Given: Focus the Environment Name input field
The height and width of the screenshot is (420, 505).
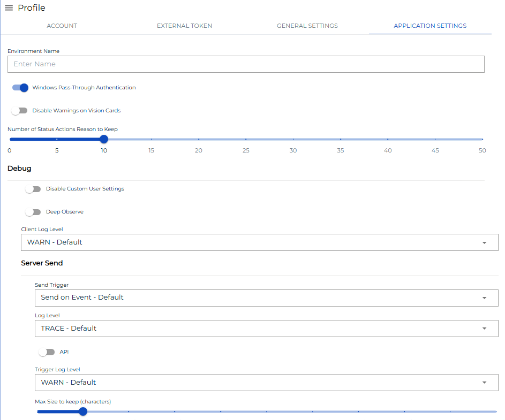Looking at the screenshot, I should (246, 64).
